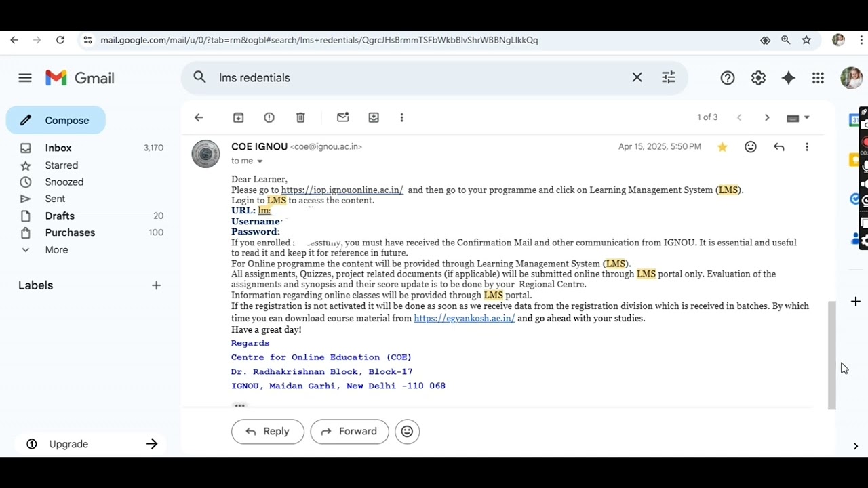Click the email scrollbar
868x488 pixels.
click(x=832, y=355)
